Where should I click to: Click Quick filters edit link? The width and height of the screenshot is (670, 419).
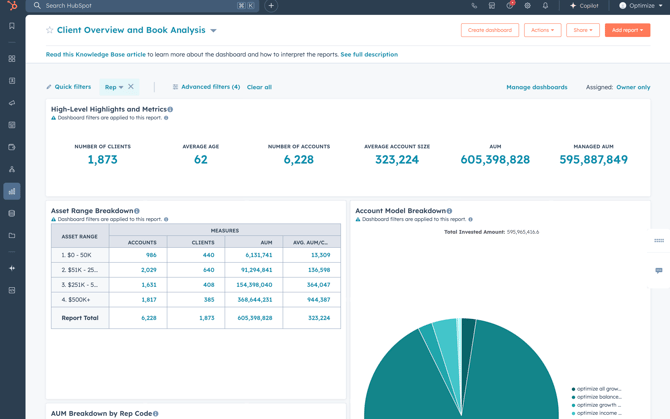(69, 87)
